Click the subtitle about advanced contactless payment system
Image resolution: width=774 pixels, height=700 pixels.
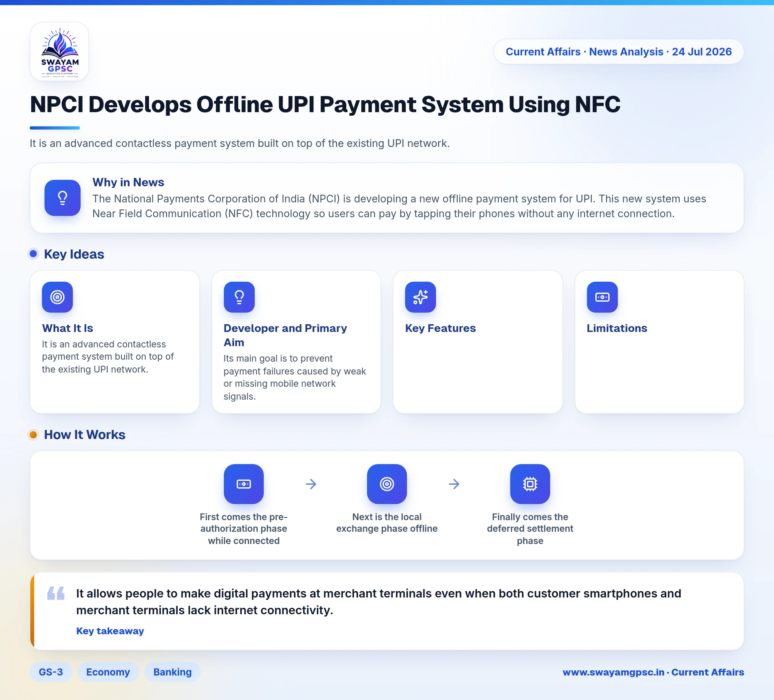240,143
